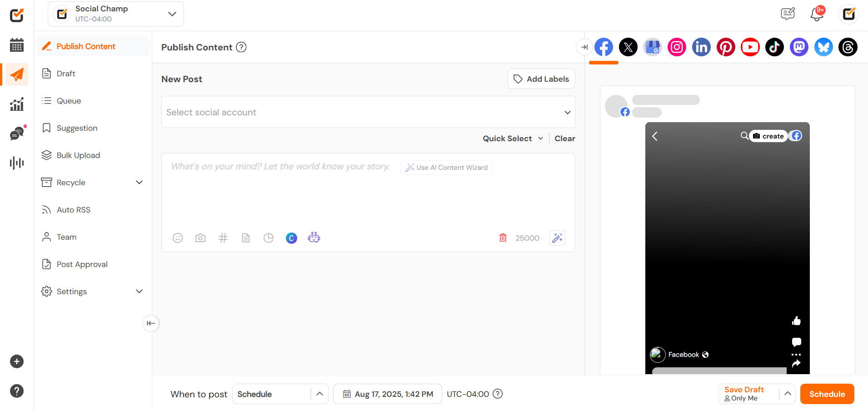This screenshot has height=410, width=868.
Task: Switch preview to TikTok
Action: [774, 47]
